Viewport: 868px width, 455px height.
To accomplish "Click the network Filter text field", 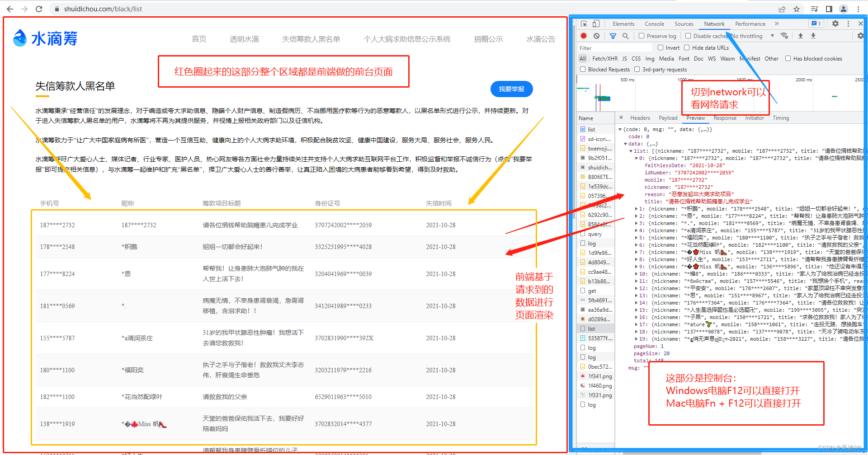I will (615, 48).
